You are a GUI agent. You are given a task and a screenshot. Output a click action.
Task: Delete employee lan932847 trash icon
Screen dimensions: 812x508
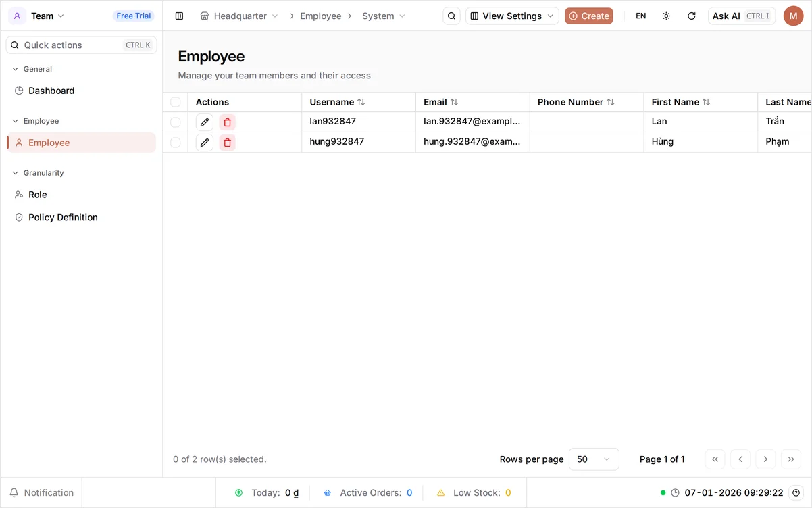227,122
